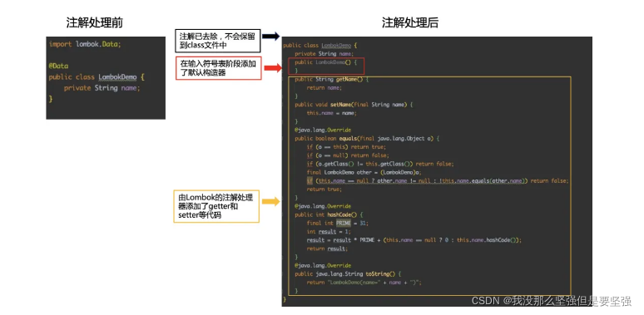Select the constructor line 'public LombokDemo() {'
644x315 pixels.
pos(326,62)
